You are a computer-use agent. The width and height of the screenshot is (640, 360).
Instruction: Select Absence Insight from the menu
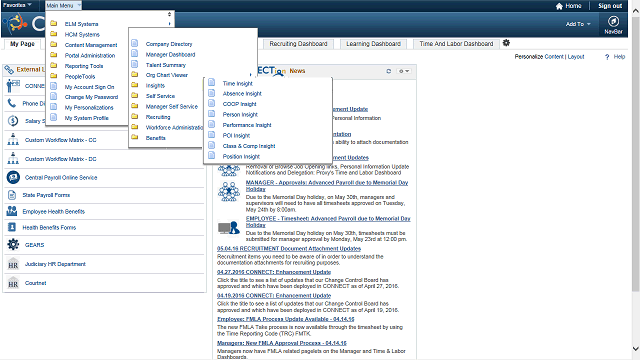pos(242,93)
